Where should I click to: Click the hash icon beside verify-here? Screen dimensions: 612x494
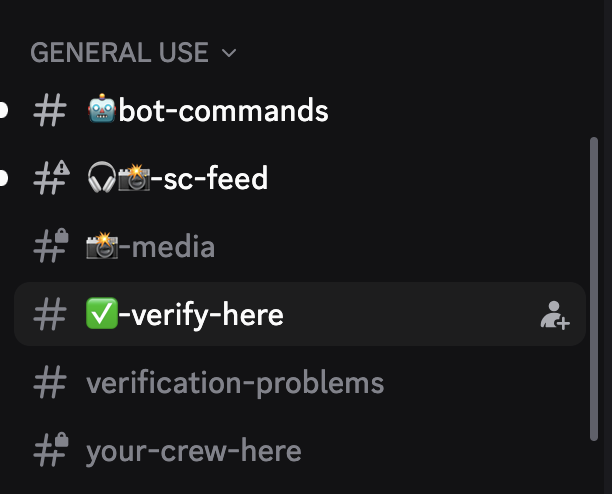(49, 316)
